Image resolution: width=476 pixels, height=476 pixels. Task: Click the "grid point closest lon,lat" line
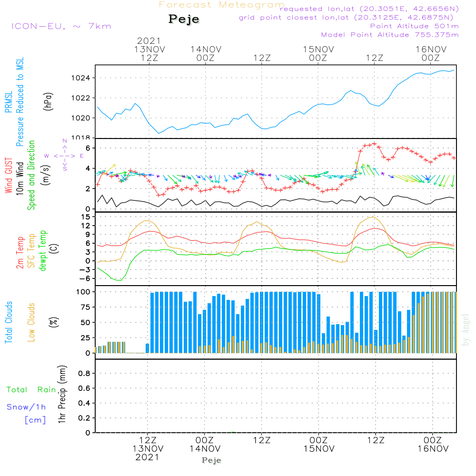[349, 18]
